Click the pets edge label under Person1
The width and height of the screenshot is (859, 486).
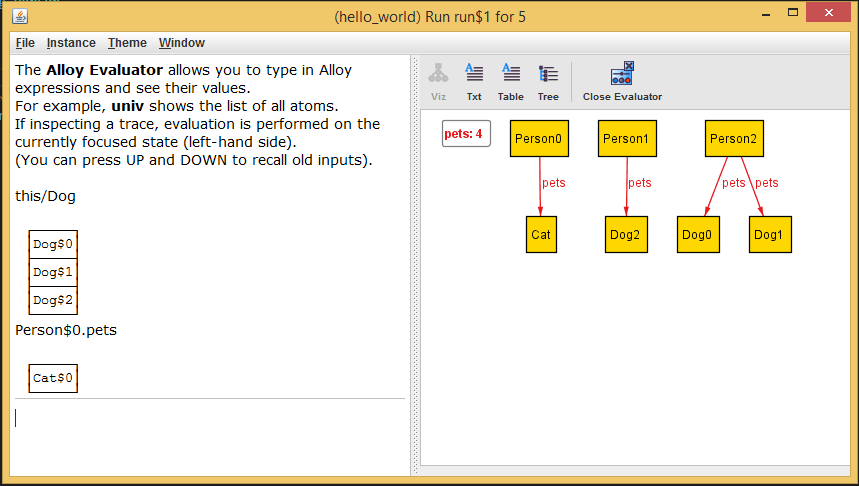point(639,183)
